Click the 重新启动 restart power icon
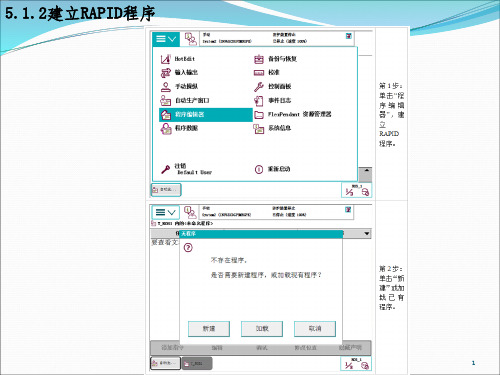The height and width of the screenshot is (375, 500). [x=259, y=169]
